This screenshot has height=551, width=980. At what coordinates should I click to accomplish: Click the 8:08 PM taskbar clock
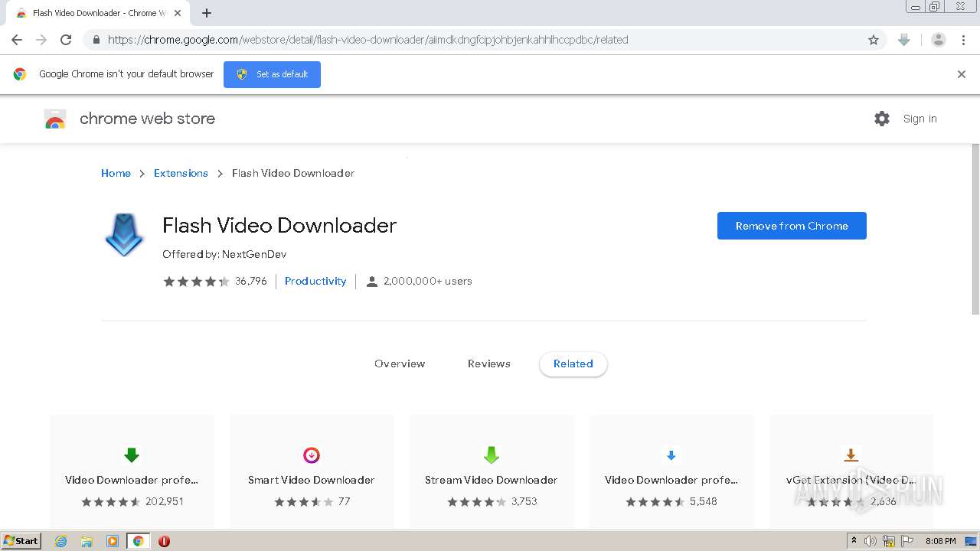click(x=940, y=541)
